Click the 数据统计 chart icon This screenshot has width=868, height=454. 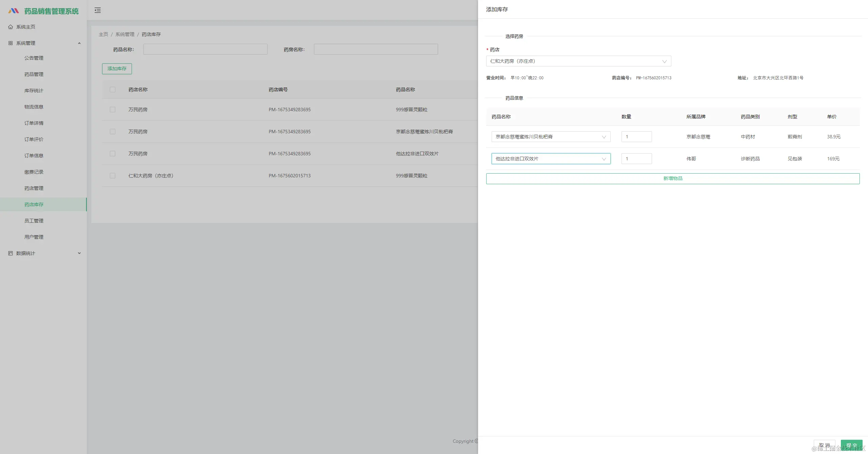(11, 253)
